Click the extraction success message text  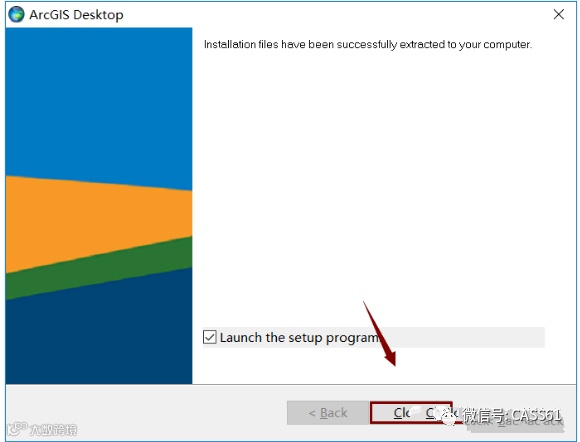point(368,45)
